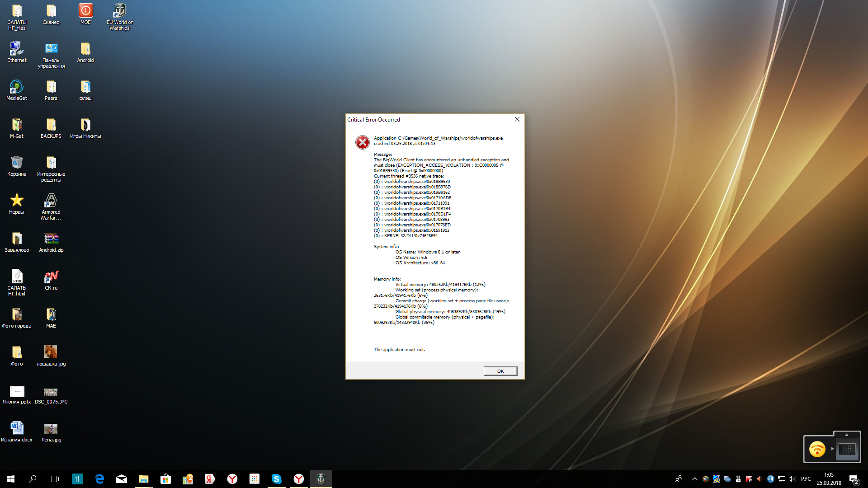Open File Explorer from the taskbar
Image resolution: width=868 pixels, height=488 pixels.
click(x=144, y=479)
